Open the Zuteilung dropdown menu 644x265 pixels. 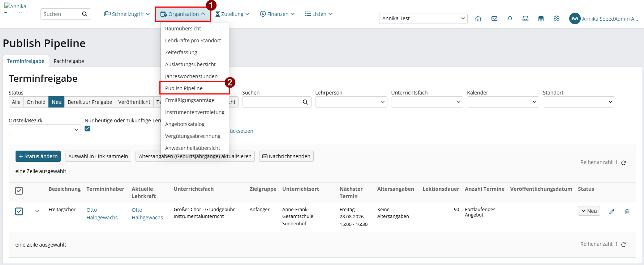[x=232, y=14]
